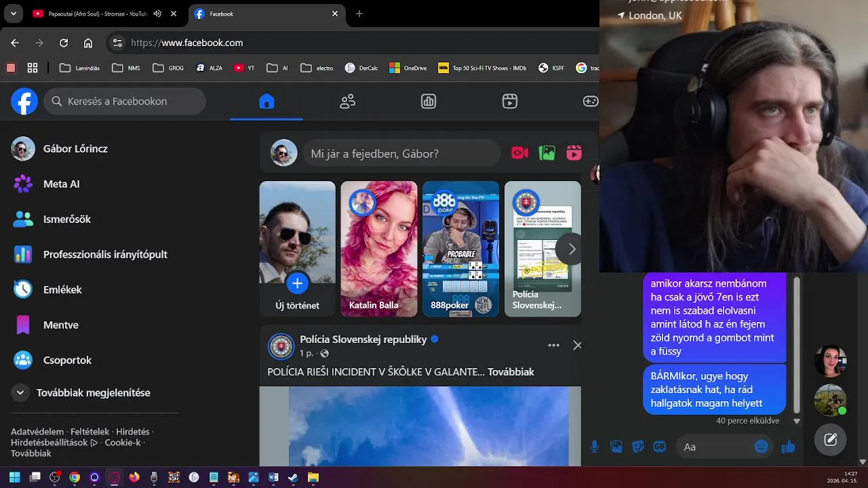Open the YT bookmark
Screen dimensions: 868x488
coord(244,68)
